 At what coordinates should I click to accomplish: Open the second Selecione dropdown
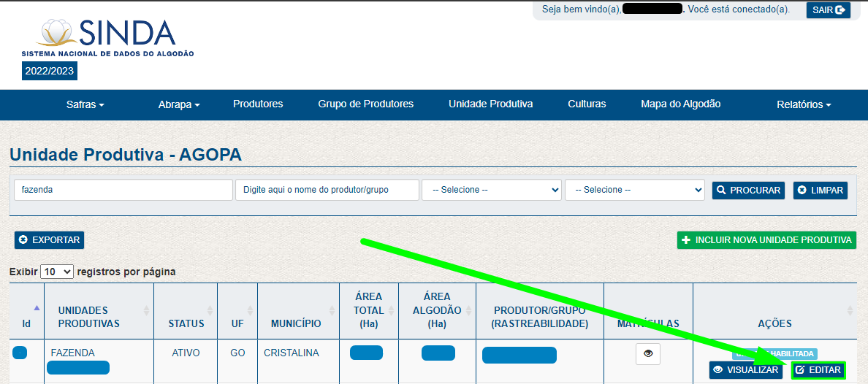[634, 190]
